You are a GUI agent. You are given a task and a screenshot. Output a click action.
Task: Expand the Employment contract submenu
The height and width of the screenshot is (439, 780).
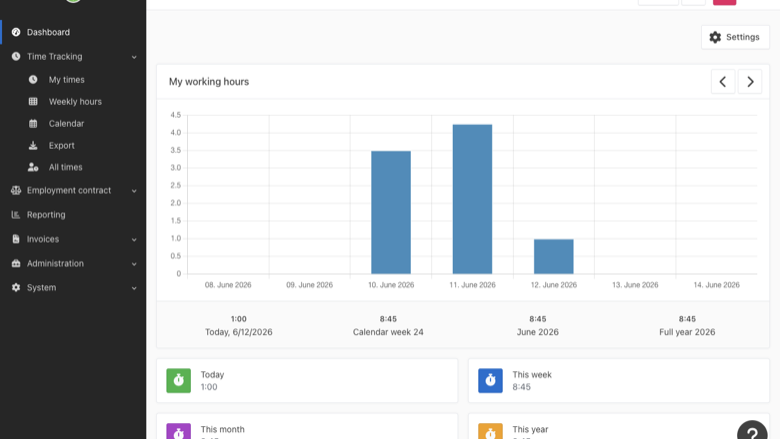[x=73, y=190]
